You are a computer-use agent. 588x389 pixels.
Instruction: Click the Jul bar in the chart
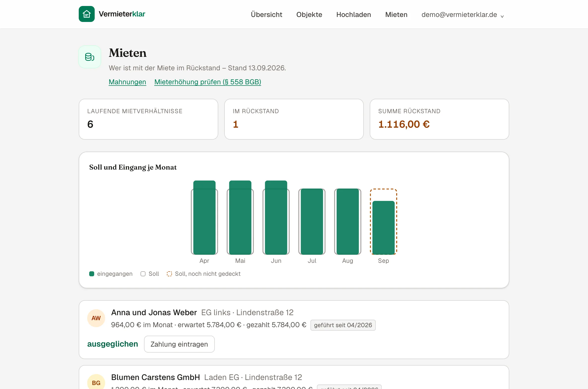312,221
